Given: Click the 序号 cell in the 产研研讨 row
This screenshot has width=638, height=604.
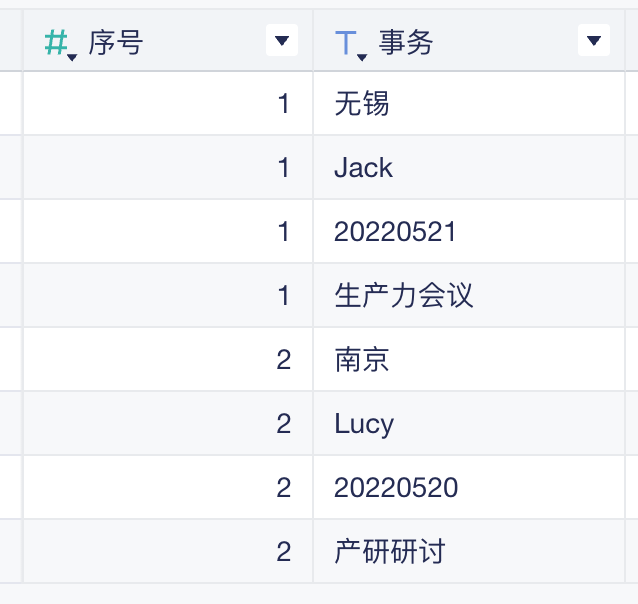Looking at the screenshot, I should click(168, 551).
